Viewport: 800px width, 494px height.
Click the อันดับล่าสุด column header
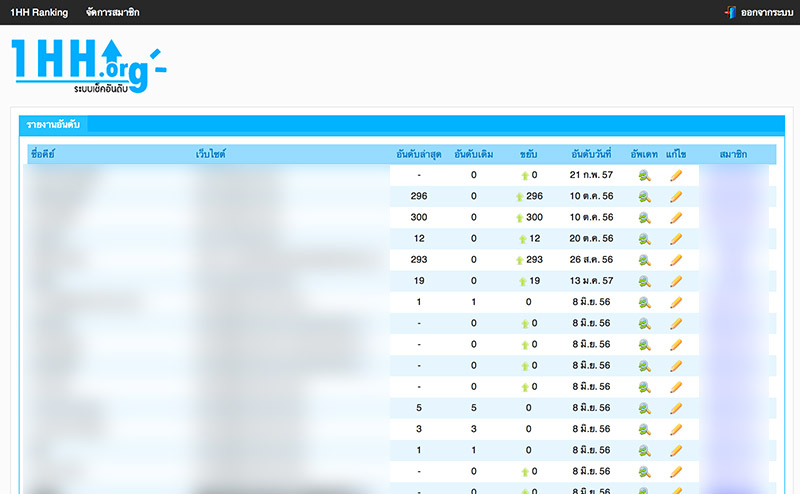418,154
